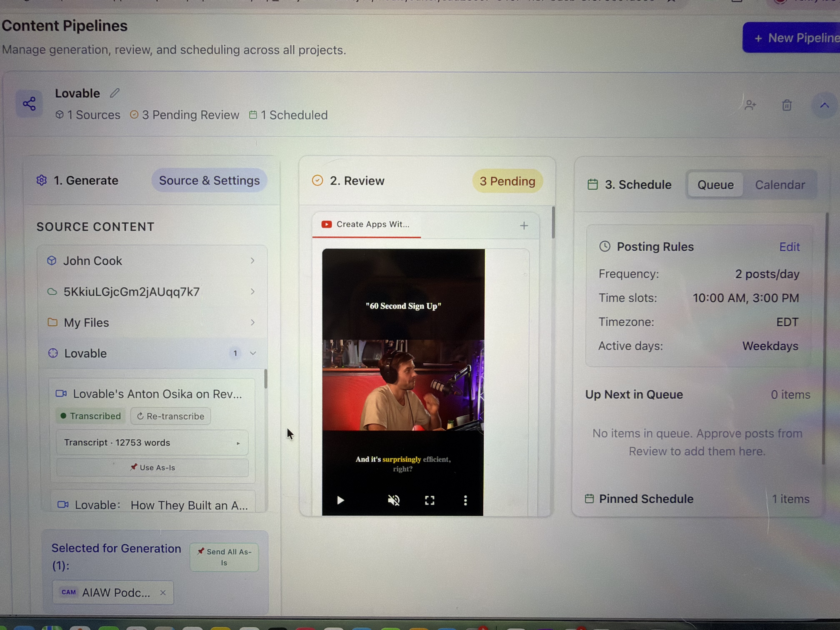840x630 pixels.
Task: Click the Lovable source circle icon
Action: click(x=53, y=353)
